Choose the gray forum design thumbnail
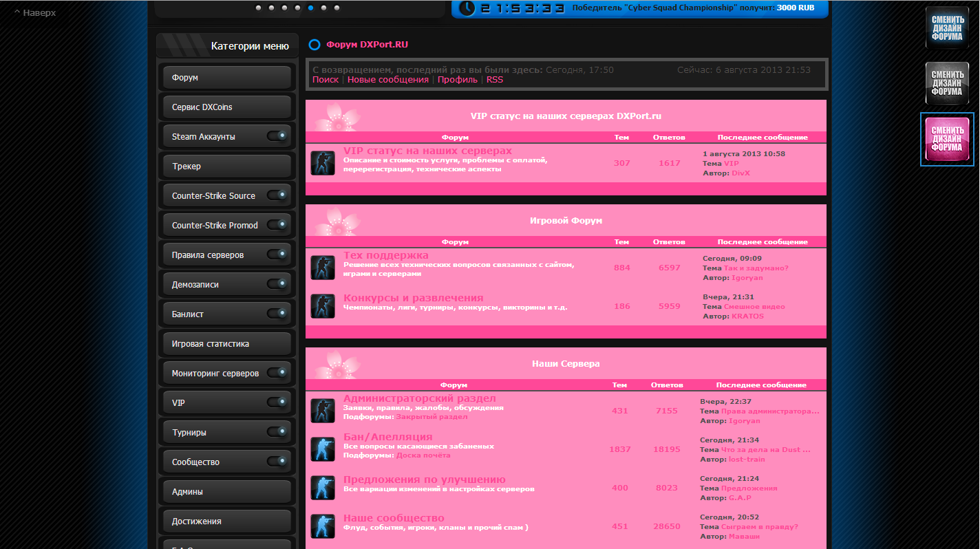 click(x=947, y=83)
